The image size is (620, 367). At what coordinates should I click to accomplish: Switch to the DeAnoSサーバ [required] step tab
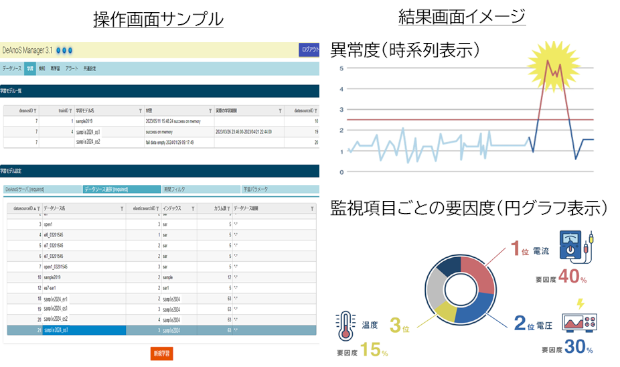[43, 189]
